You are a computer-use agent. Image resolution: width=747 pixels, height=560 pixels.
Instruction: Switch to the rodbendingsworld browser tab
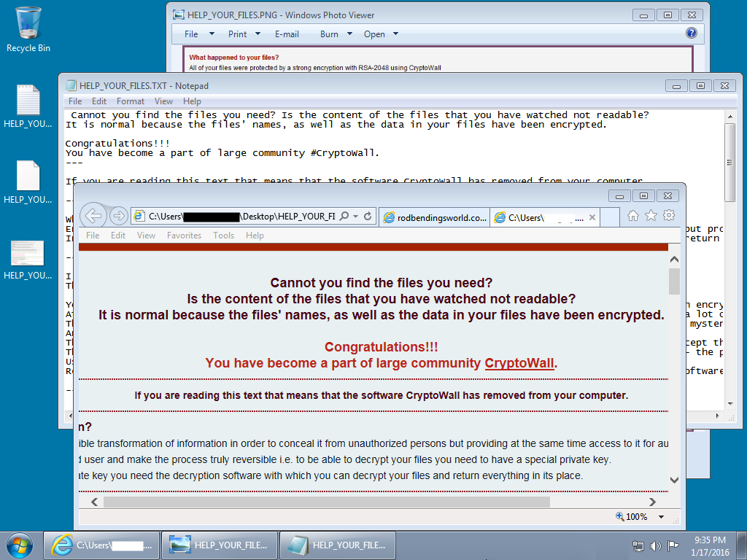(x=435, y=217)
